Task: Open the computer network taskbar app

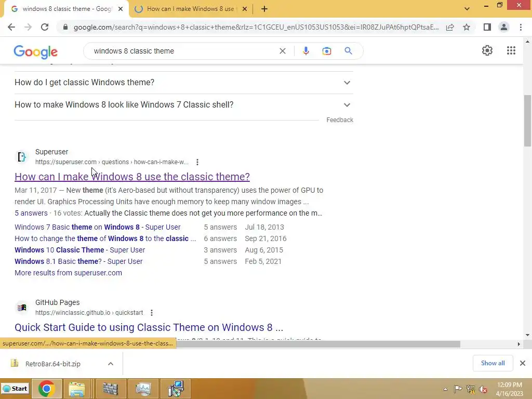Action: tap(176, 389)
